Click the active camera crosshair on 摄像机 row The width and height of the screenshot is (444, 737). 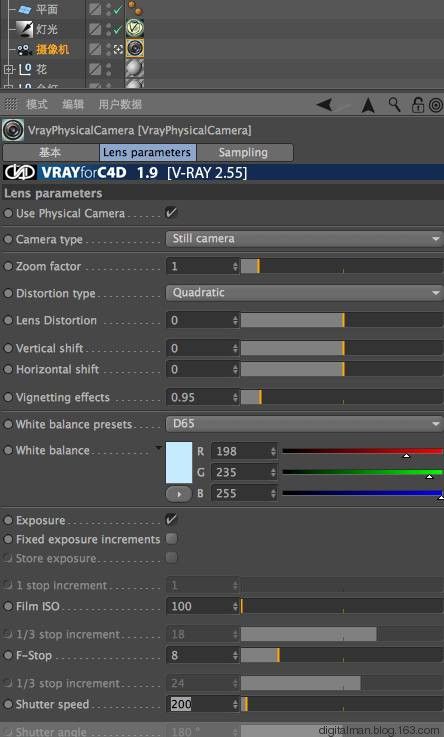pyautogui.click(x=118, y=49)
